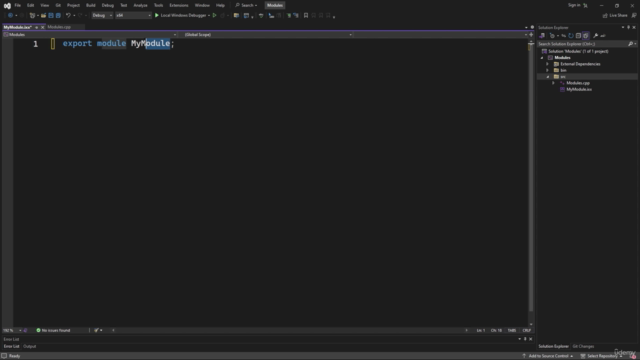Expand External Dependencies folder
The image size is (640, 360).
pyautogui.click(x=548, y=64)
